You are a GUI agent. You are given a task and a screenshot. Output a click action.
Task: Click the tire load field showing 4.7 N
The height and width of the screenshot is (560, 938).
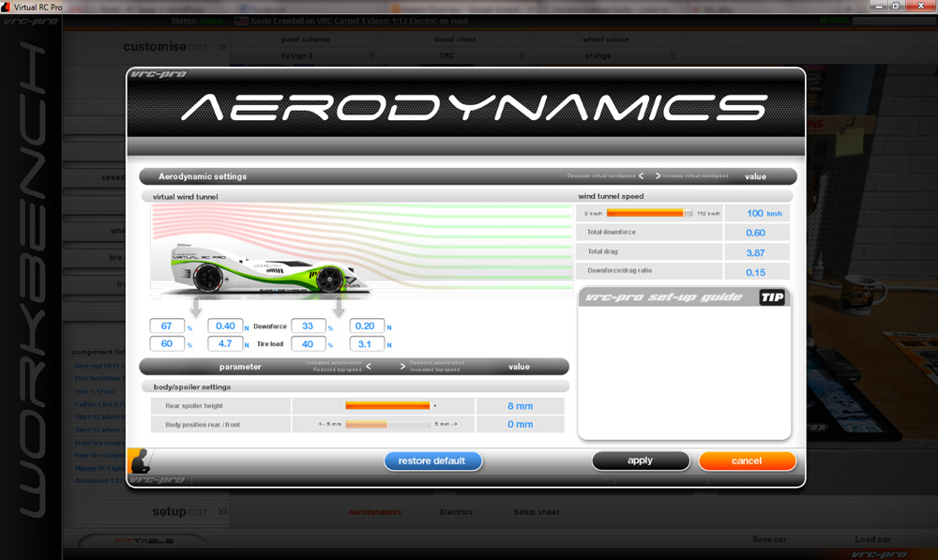(x=225, y=344)
